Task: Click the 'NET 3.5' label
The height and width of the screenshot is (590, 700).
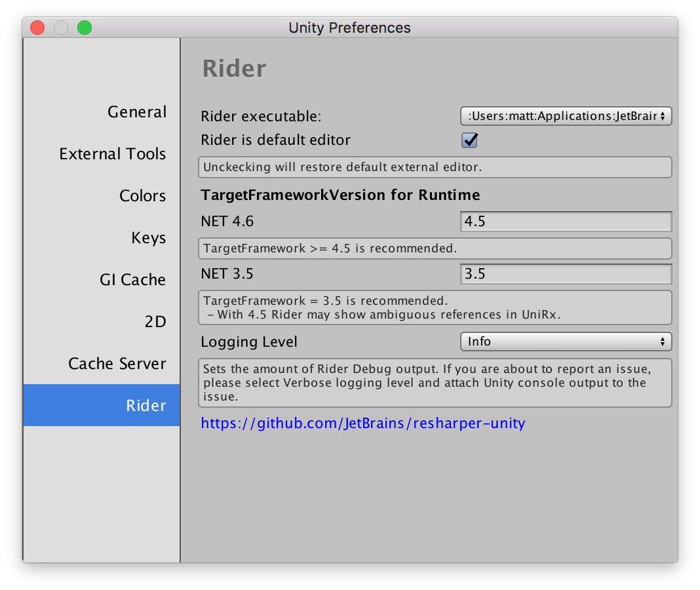Action: pos(227,274)
